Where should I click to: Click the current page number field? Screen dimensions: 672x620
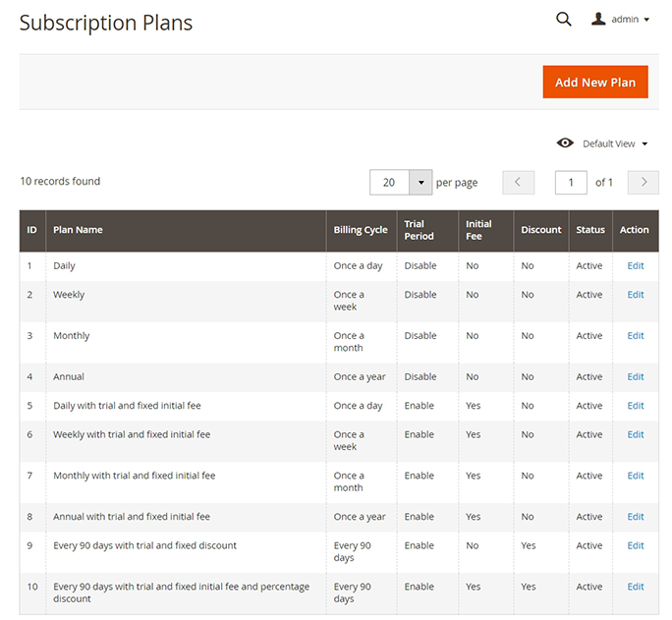click(571, 182)
